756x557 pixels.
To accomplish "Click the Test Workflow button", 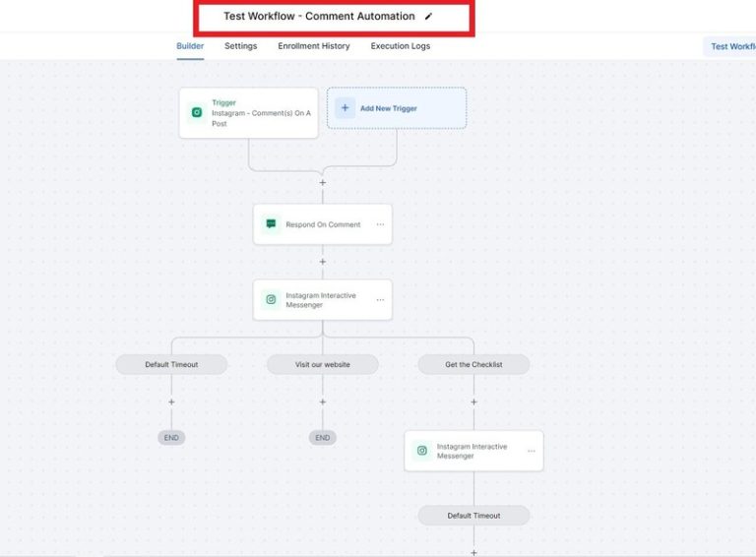I will tap(731, 46).
